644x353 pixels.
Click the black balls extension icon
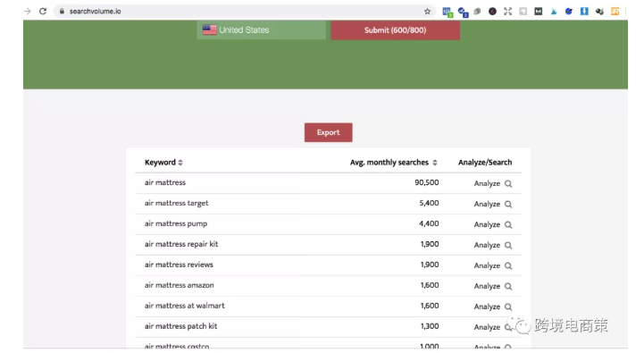[599, 12]
